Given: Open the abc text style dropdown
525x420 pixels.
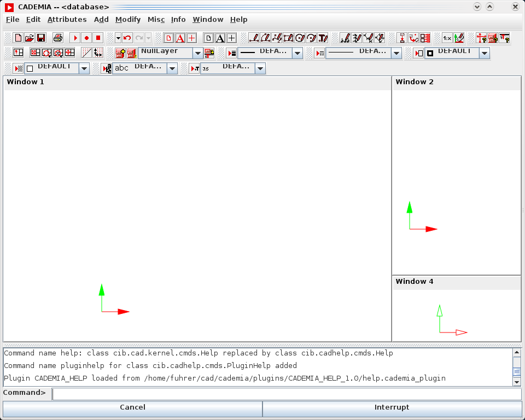Looking at the screenshot, I should (x=172, y=68).
